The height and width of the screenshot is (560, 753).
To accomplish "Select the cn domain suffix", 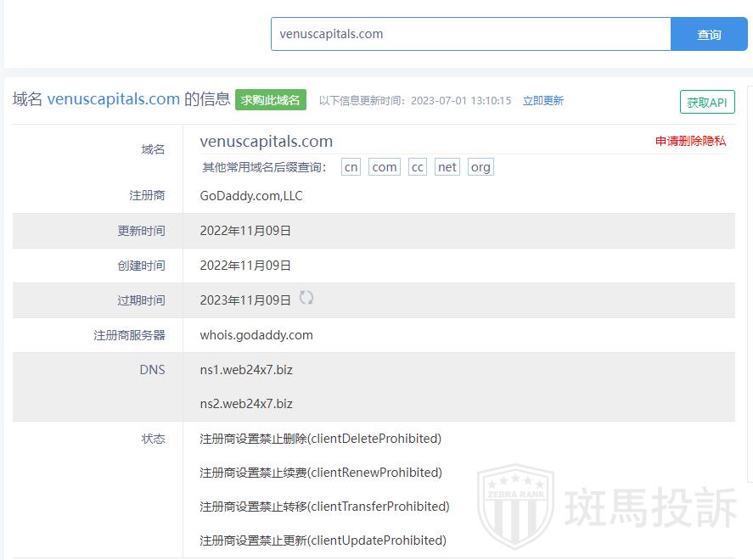I will pos(351,167).
